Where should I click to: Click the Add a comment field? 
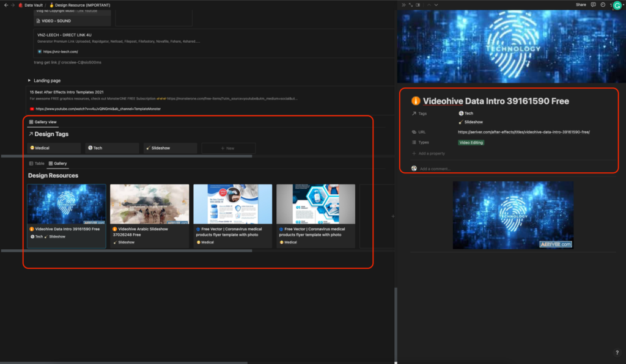[435, 169]
